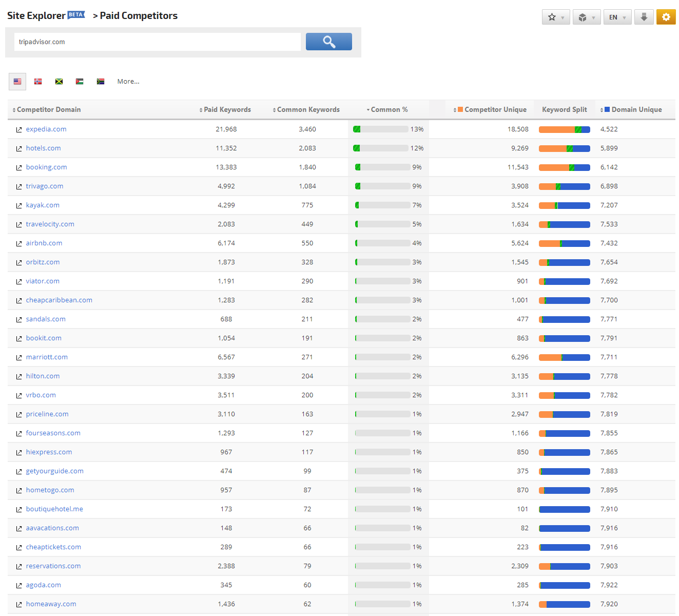
Task: Open the star favorites dropdown
Action: point(555,17)
